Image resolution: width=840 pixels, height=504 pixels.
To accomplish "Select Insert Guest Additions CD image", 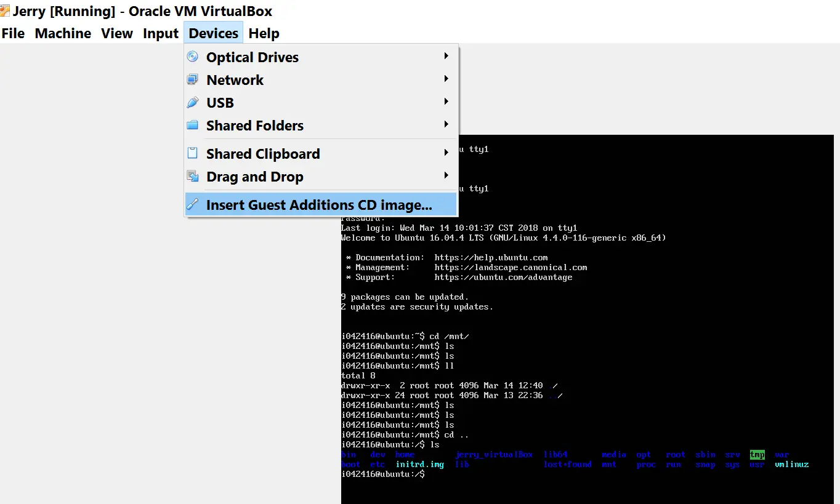I will coord(321,204).
